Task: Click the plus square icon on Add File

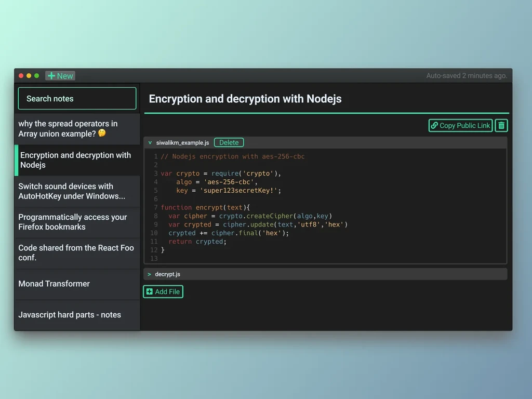Action: coord(149,291)
